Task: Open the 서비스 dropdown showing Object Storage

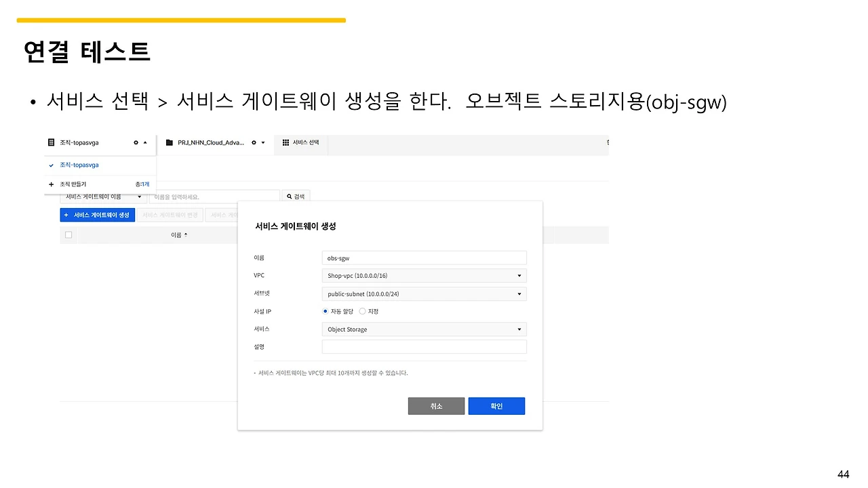Action: (x=424, y=329)
